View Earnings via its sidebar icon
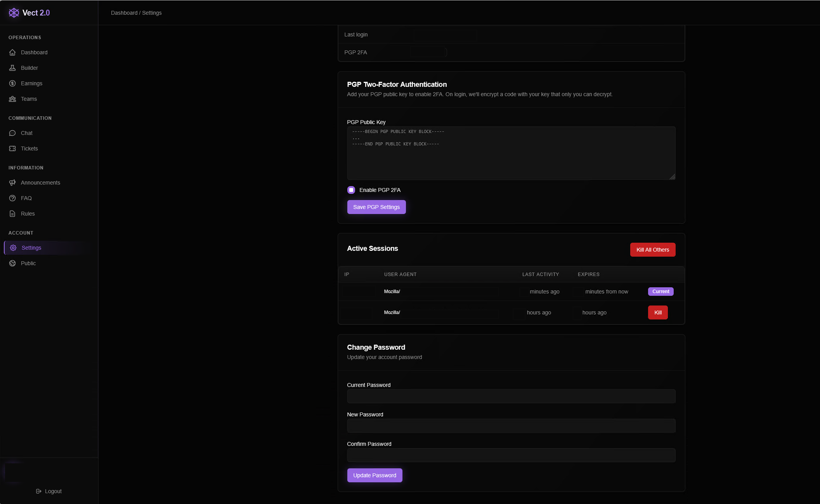Viewport: 820px width, 504px height. [31, 83]
